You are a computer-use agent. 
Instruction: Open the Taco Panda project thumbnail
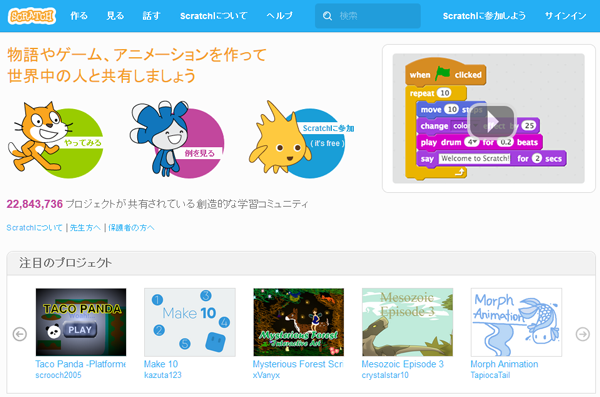pos(81,322)
